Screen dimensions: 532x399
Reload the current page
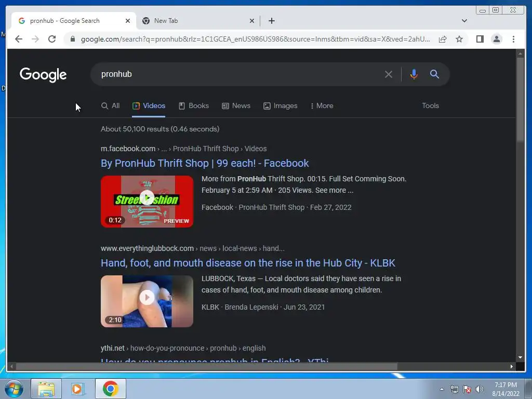point(52,39)
